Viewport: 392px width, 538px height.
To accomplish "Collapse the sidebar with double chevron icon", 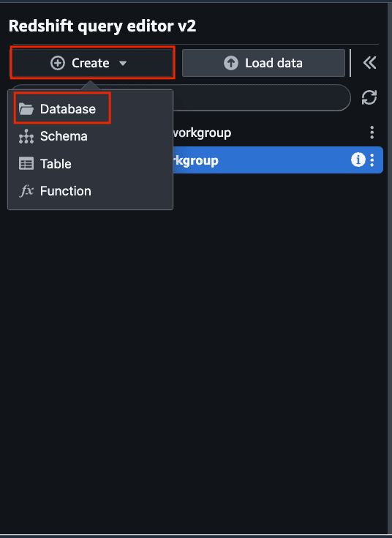I will click(369, 63).
